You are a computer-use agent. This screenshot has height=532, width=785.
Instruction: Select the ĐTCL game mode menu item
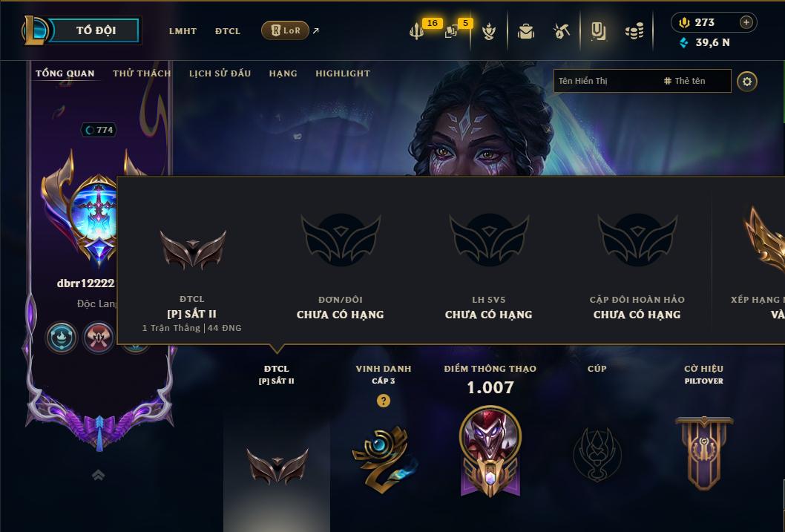228,31
